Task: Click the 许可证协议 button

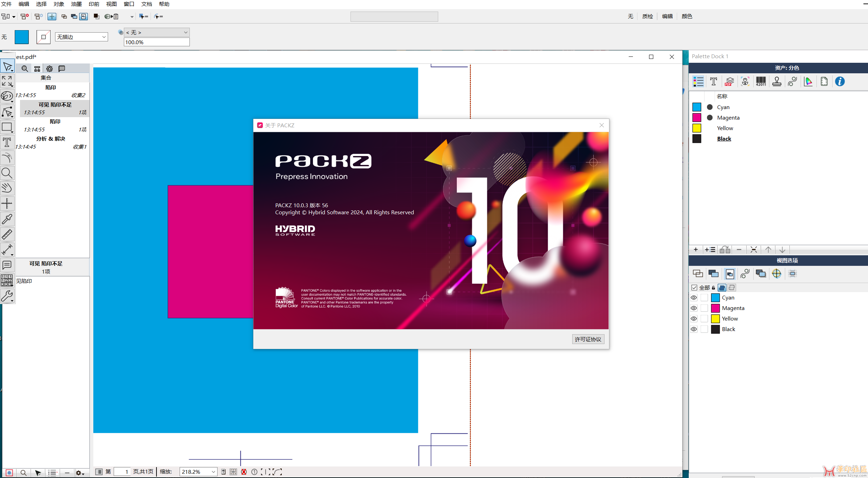Action: (588, 339)
